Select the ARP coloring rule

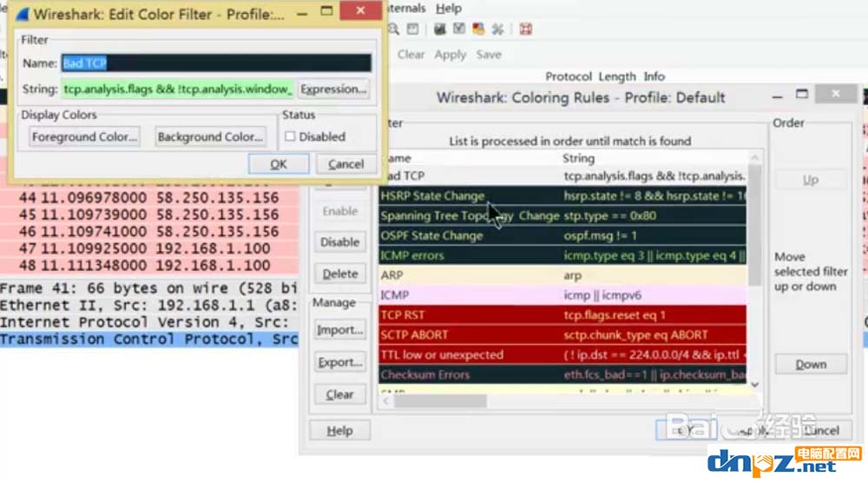pyautogui.click(x=562, y=275)
